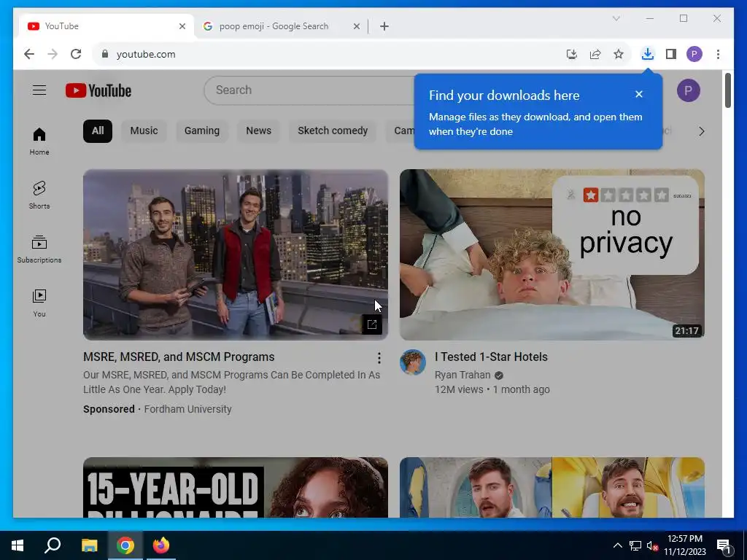Open the I Tested 1-Star Hotels title

(x=491, y=357)
